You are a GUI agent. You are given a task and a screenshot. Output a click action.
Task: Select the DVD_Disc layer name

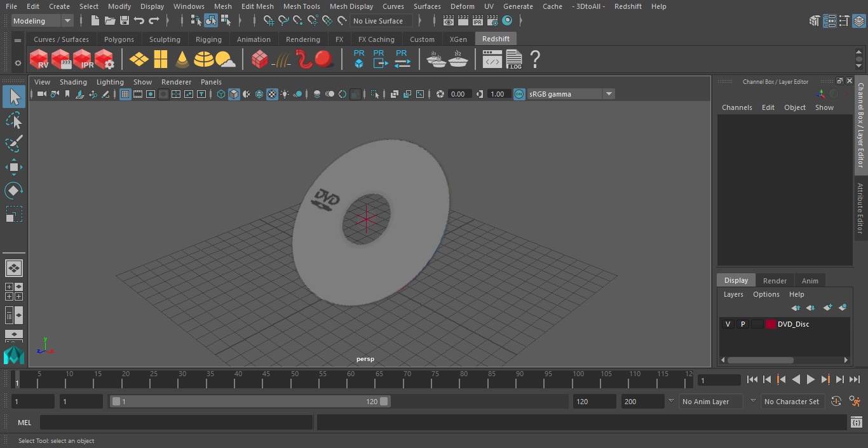pos(793,324)
